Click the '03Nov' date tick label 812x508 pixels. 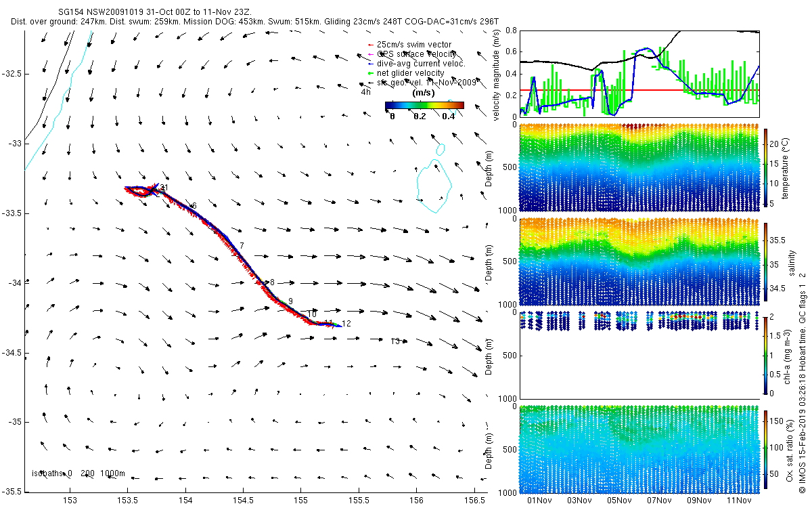[579, 501]
